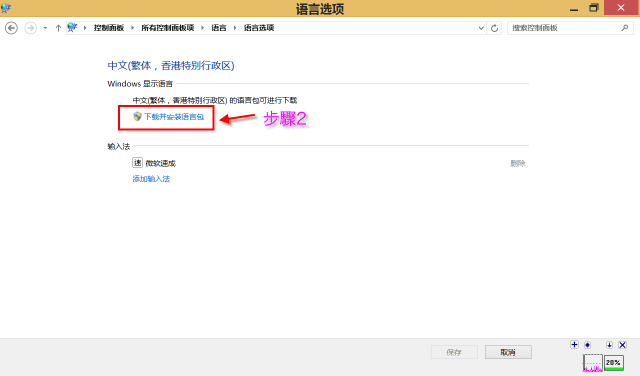Click the 中文(繁体，香港特别行政区) heading
Screen dimensions: 640x376
coord(171,65)
